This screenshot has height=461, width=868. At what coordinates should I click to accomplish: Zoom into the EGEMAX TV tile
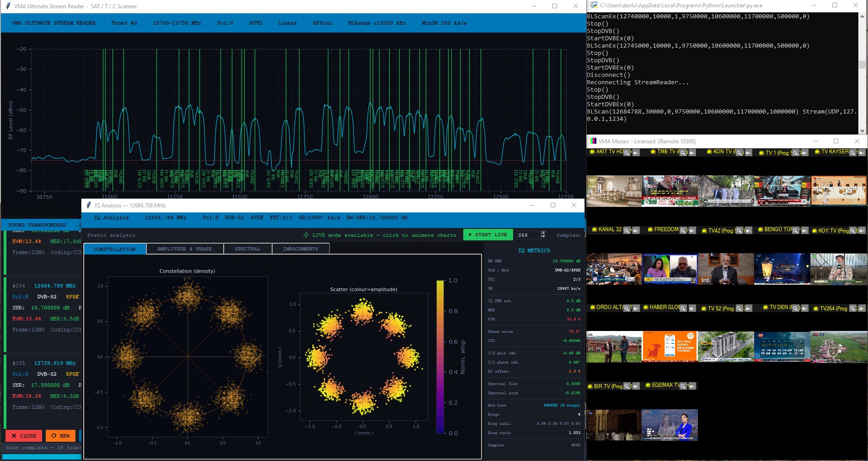[x=683, y=386]
